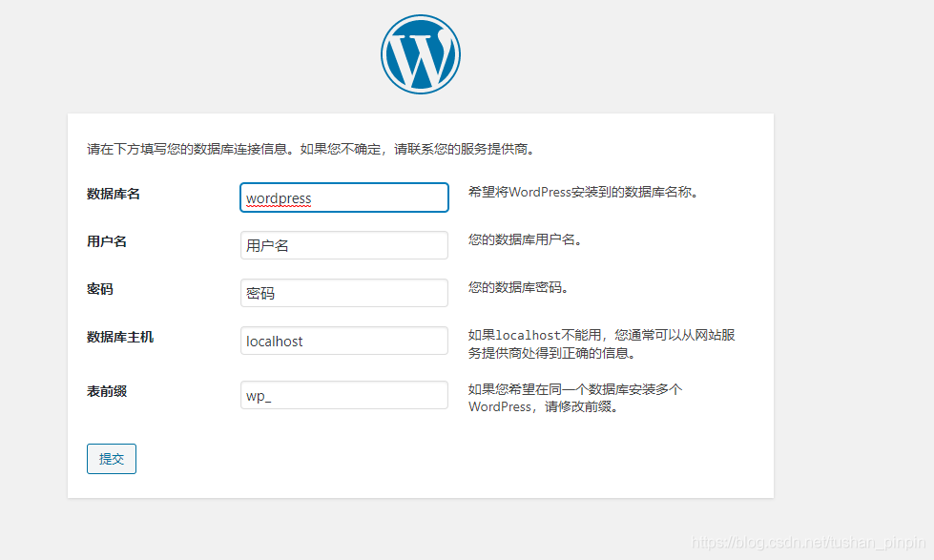The width and height of the screenshot is (934, 560).
Task: Click the instruction text above the form
Action: [310, 149]
